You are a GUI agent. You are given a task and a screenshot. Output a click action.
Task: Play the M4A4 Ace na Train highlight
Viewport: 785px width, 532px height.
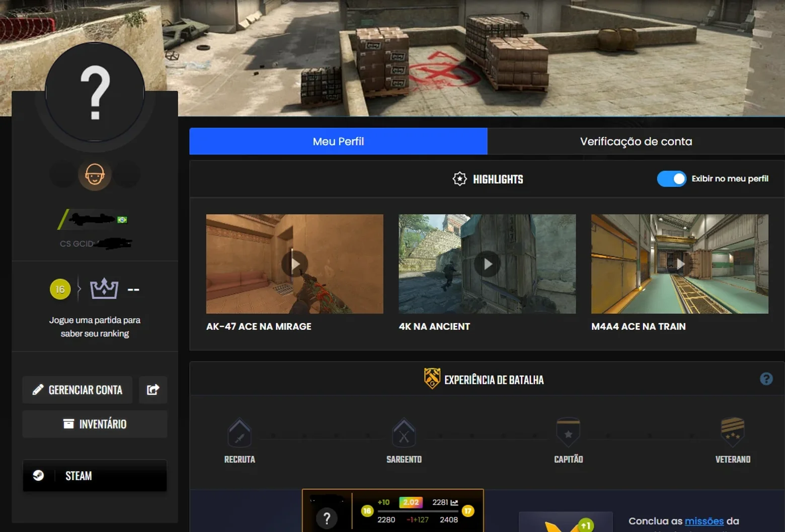[680, 264]
